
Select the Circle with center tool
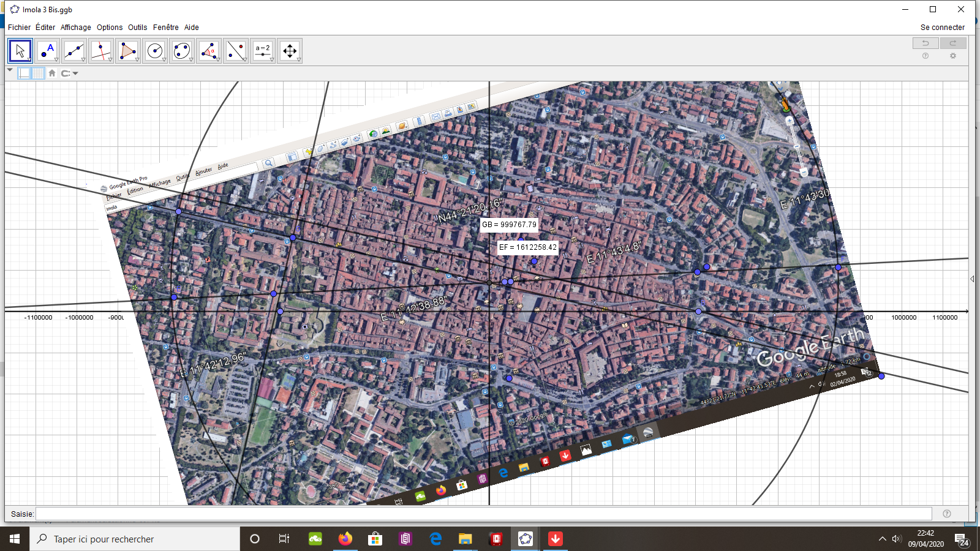[155, 51]
